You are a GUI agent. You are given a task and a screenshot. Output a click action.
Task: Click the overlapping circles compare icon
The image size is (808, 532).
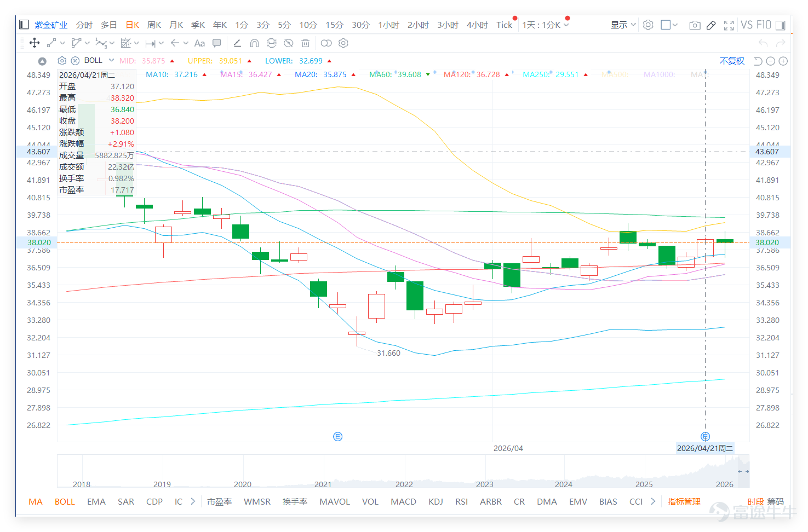[x=326, y=43]
